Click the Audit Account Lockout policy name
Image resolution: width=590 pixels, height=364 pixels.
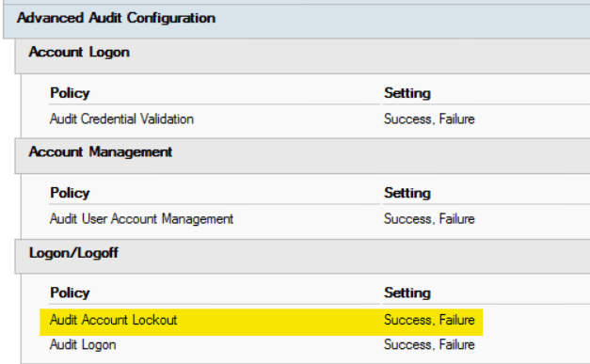[113, 320]
